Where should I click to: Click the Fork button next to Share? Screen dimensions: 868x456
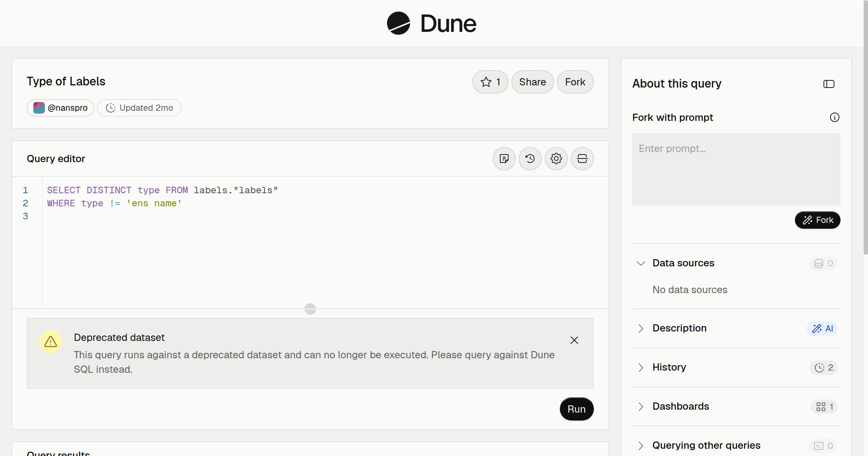(x=575, y=82)
